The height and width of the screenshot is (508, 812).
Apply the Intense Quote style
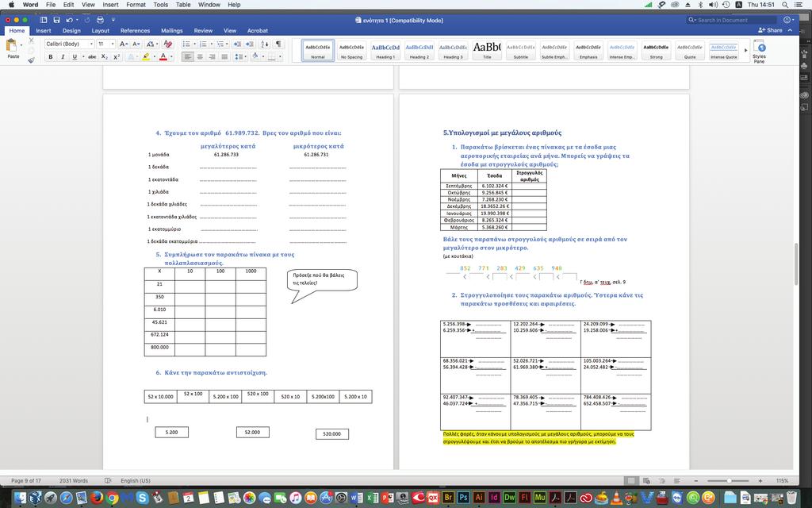pyautogui.click(x=723, y=50)
